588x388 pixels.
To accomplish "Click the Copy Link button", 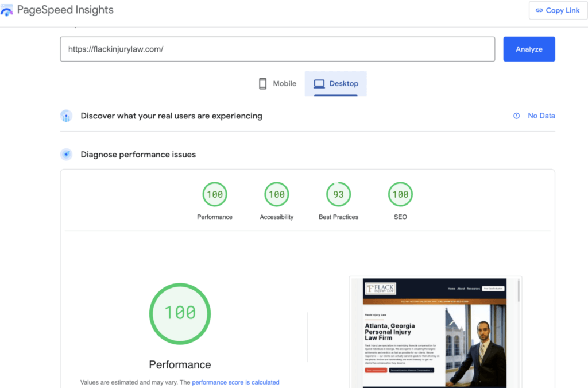I will tap(558, 10).
